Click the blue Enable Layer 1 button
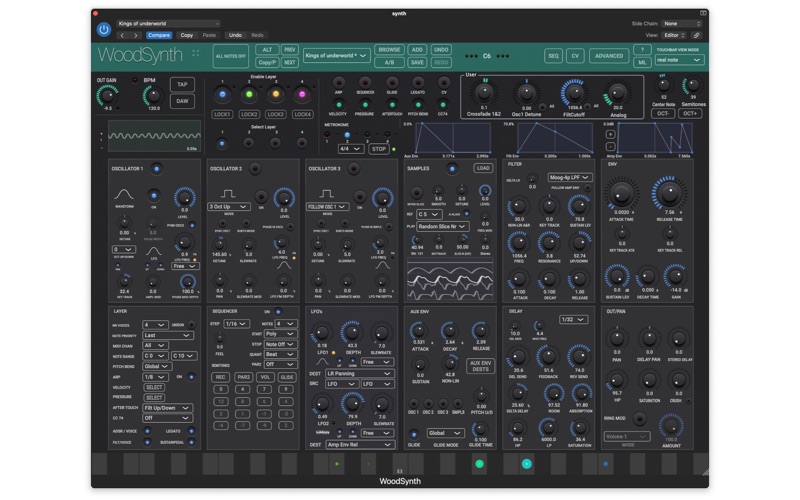This screenshot has width=800, height=500. click(222, 94)
